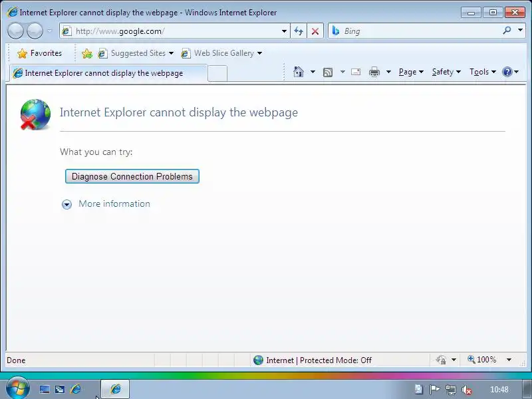Click the RSS Feeds icon
This screenshot has width=532, height=399.
(328, 72)
